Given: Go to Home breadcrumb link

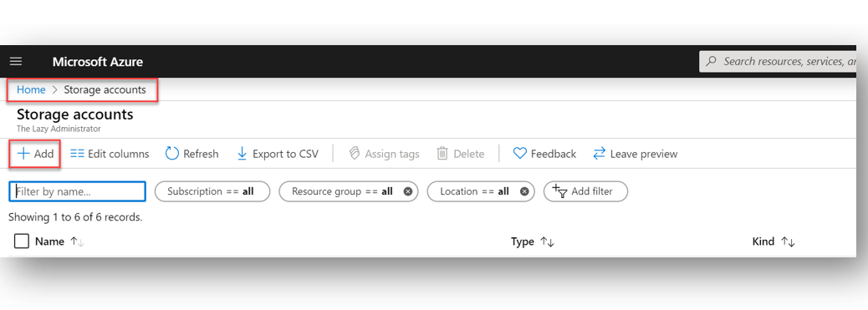Looking at the screenshot, I should point(31,89).
